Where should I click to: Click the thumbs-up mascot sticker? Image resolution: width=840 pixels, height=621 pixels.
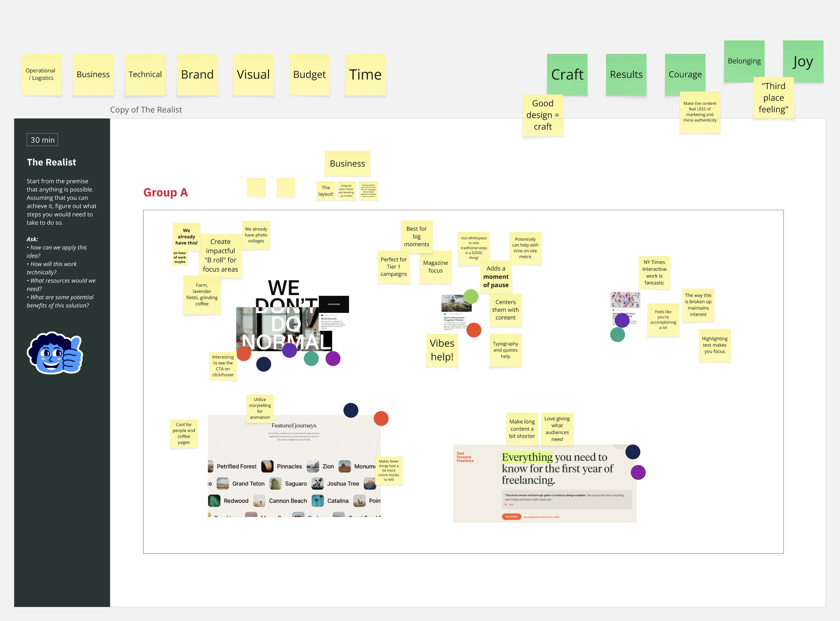[55, 353]
